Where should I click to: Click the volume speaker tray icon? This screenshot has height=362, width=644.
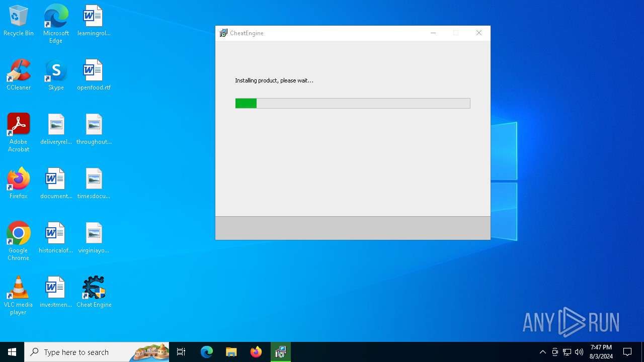coord(579,352)
